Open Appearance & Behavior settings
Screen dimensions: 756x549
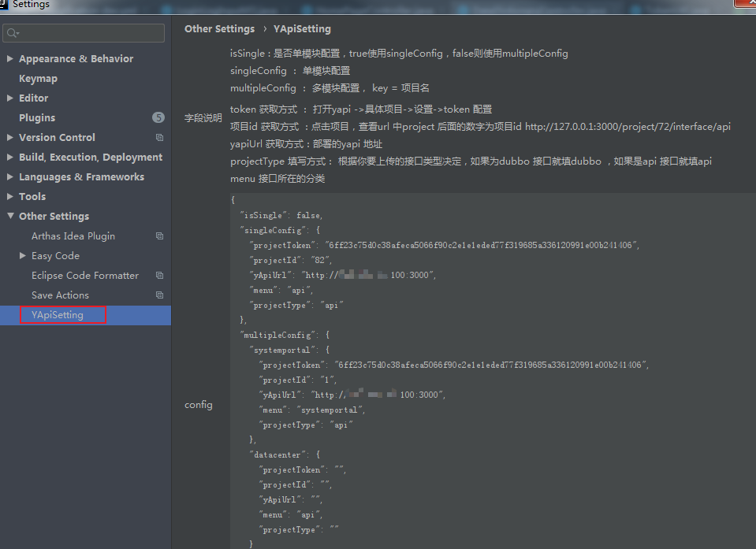76,59
